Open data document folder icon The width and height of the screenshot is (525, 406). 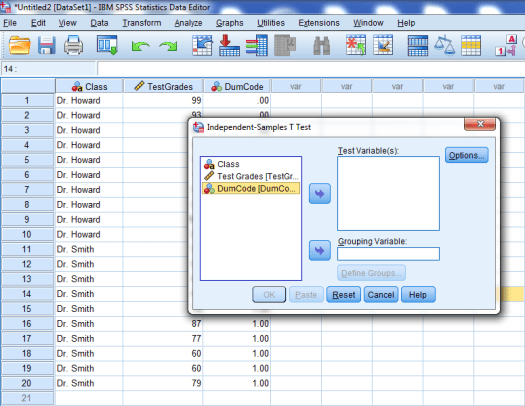tap(19, 46)
